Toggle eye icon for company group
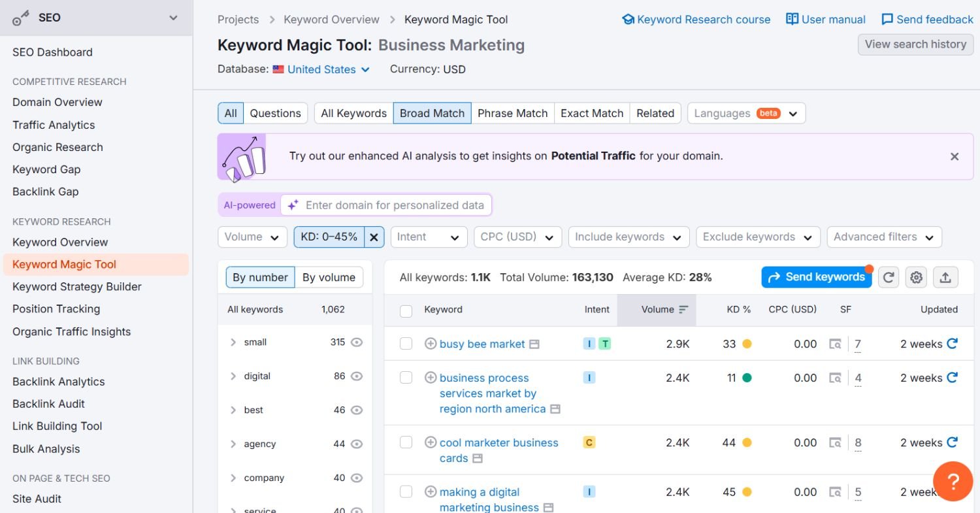Image resolution: width=980 pixels, height=513 pixels. [x=357, y=478]
